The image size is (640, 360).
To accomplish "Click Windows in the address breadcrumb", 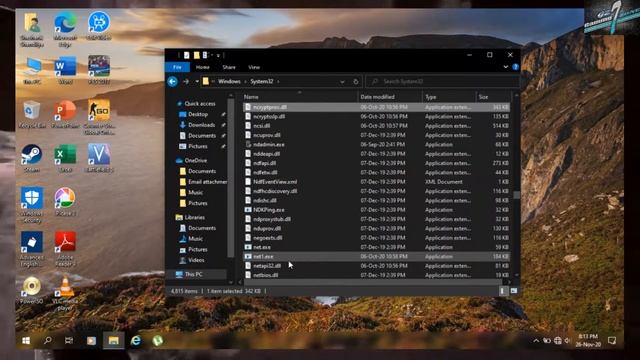I will point(229,82).
